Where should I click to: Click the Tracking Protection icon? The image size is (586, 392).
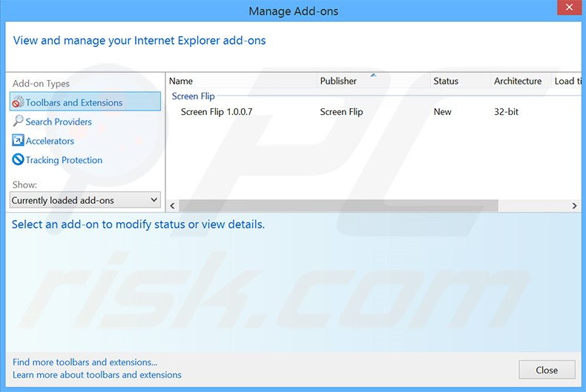(x=18, y=160)
